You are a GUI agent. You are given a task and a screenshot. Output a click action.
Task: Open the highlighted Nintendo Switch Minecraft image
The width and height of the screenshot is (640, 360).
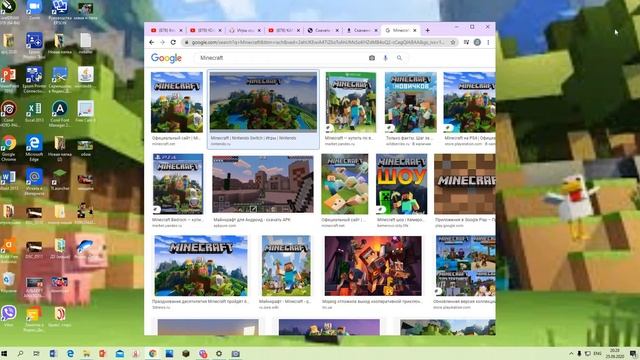pos(263,102)
